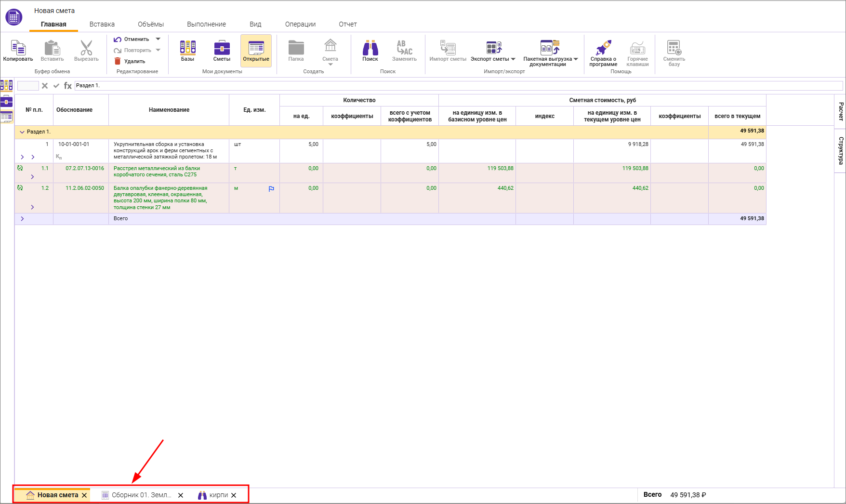This screenshot has width=846, height=504.
Task: Open the Экспорт сметы dropdown
Action: (x=513, y=59)
